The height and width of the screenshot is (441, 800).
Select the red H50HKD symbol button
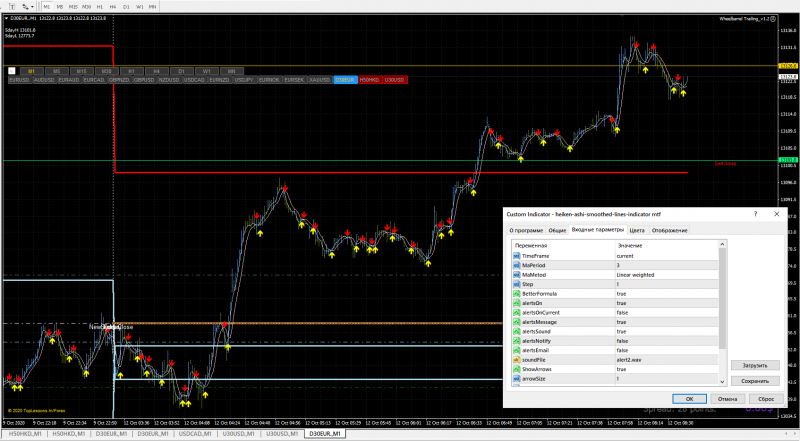coord(370,80)
